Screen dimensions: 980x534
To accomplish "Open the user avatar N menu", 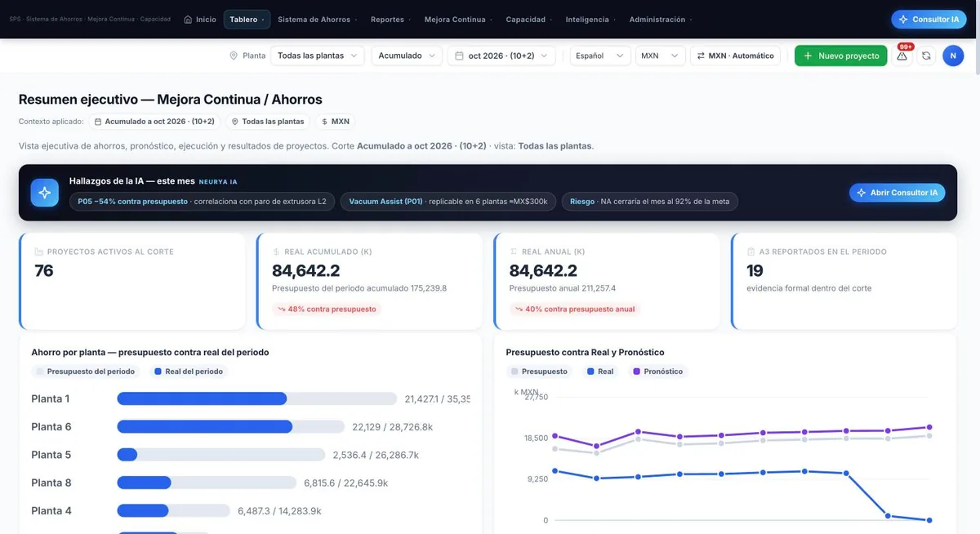I will coord(953,56).
